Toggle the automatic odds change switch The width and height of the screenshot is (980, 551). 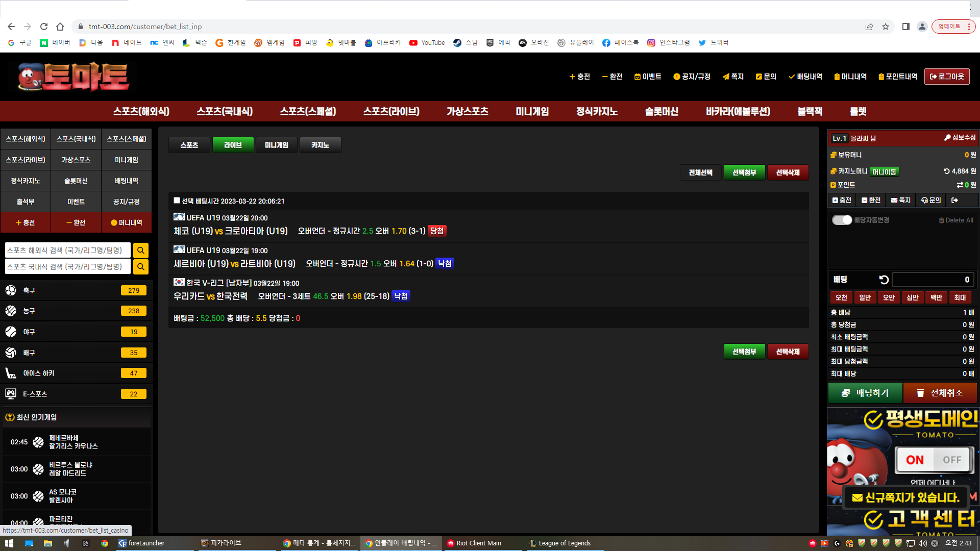click(x=842, y=220)
